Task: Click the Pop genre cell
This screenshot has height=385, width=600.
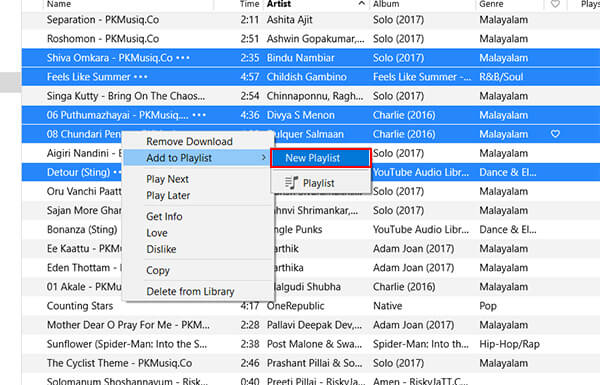Action: click(x=488, y=306)
